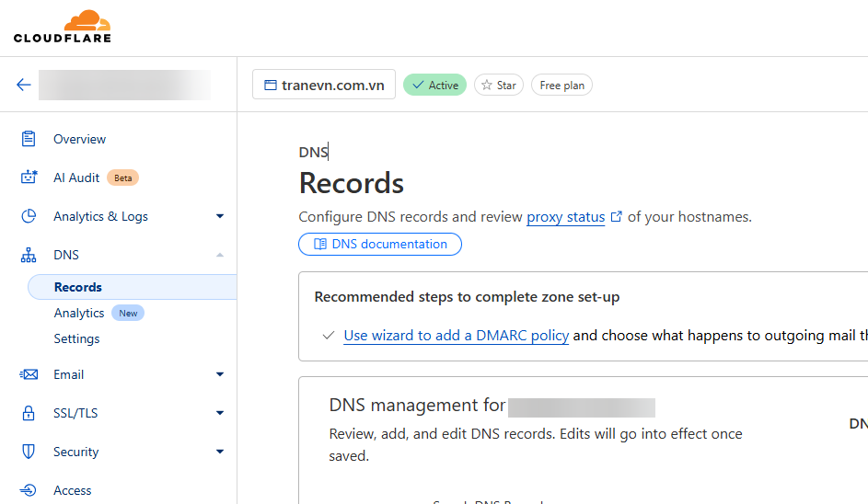Expand the SSL/TLS menu arrow
The image size is (868, 504).
click(220, 413)
